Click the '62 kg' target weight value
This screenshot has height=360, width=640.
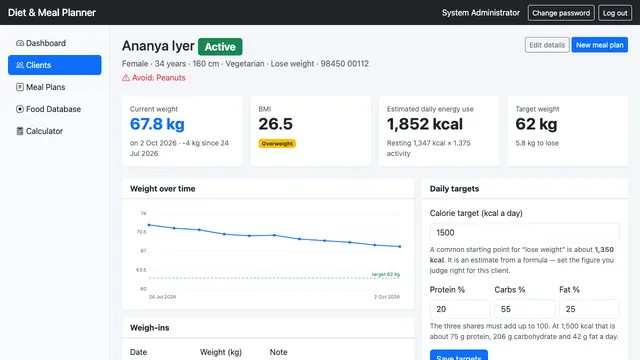(536, 124)
